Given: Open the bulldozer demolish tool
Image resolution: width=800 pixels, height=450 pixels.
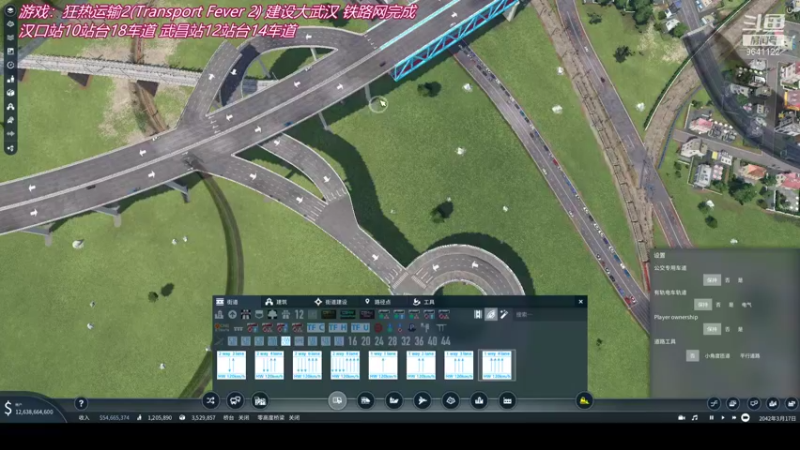Looking at the screenshot, I should (x=584, y=401).
